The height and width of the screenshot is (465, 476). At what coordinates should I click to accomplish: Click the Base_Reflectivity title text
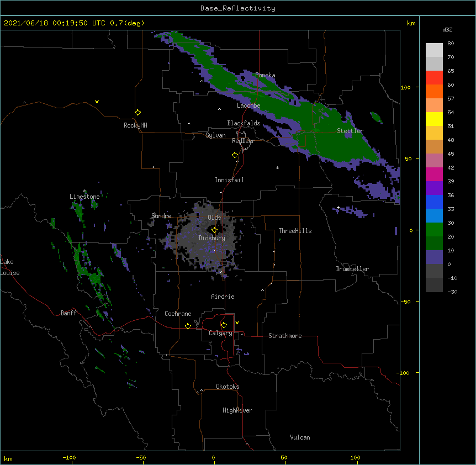point(238,8)
